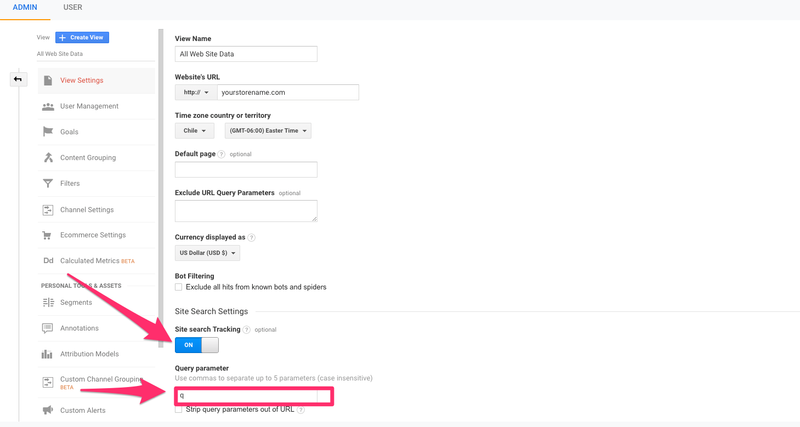
Task: Check Strip query parameters out of URL
Action: pos(179,410)
